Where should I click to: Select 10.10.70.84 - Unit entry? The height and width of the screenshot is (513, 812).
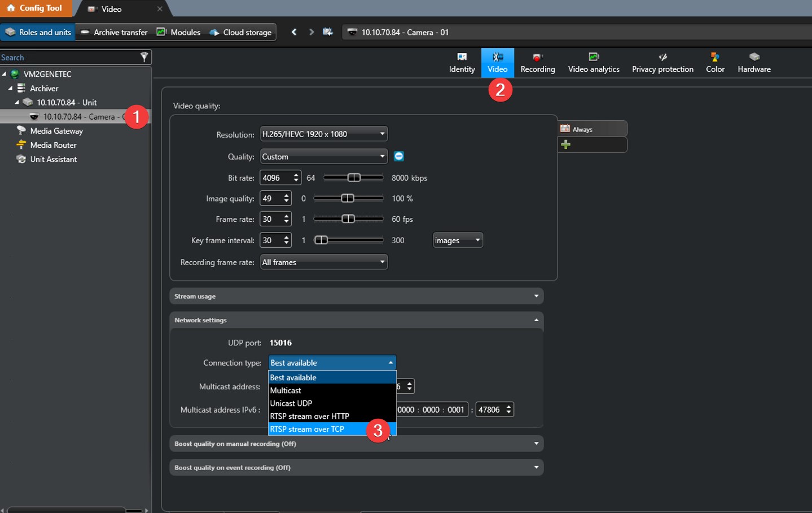click(67, 103)
